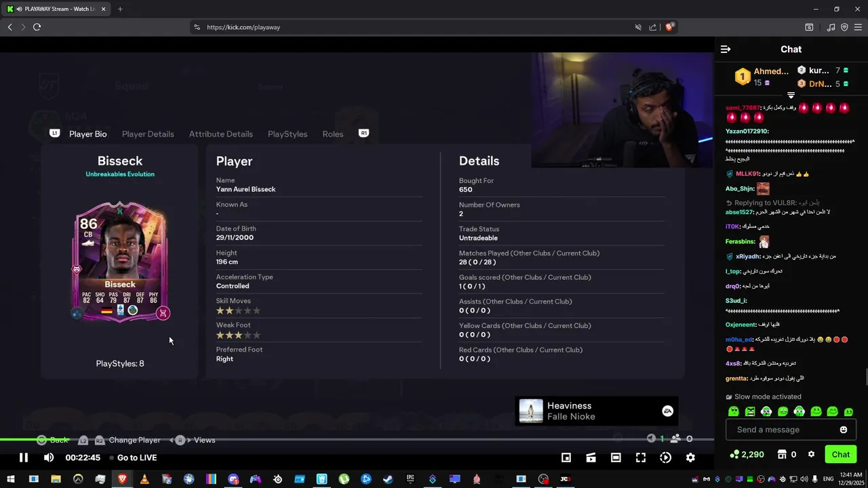Image resolution: width=868 pixels, height=488 pixels.
Task: Select the PLAYAWAY Stream browser tab
Action: click(56, 9)
